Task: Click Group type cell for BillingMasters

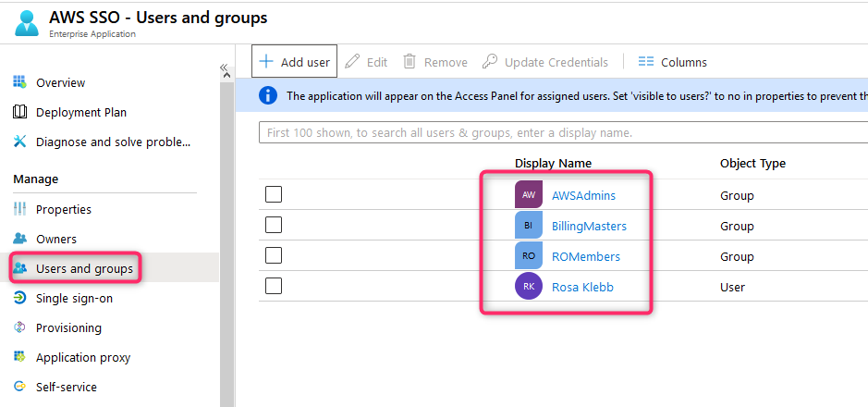Action: tap(737, 226)
